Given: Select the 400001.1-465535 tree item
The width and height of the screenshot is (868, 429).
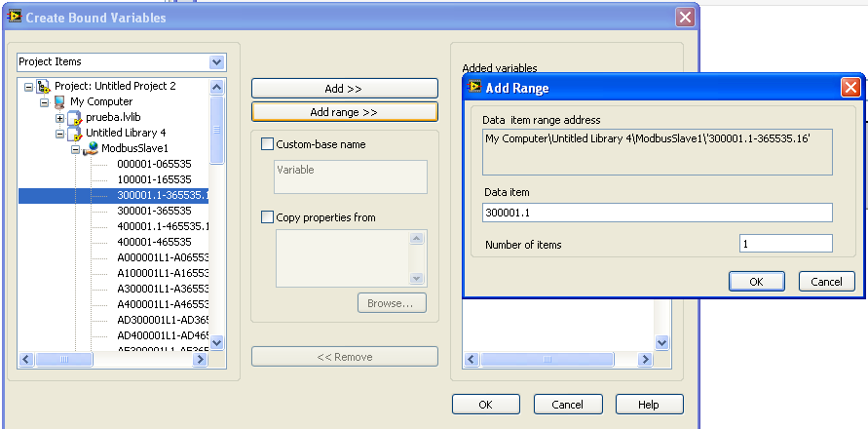Looking at the screenshot, I should pyautogui.click(x=163, y=226).
